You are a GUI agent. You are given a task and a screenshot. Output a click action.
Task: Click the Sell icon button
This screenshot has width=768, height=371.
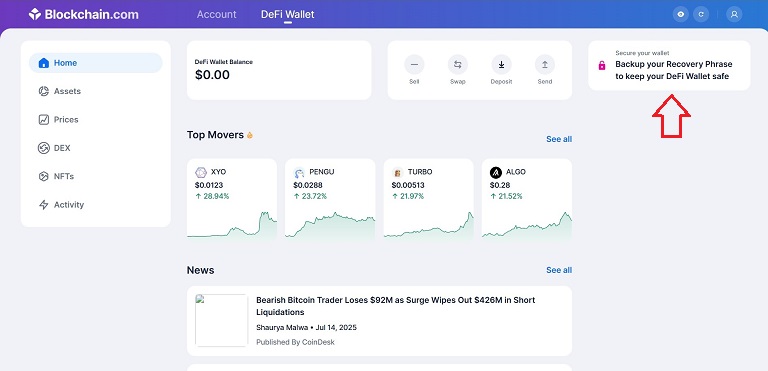click(x=414, y=65)
